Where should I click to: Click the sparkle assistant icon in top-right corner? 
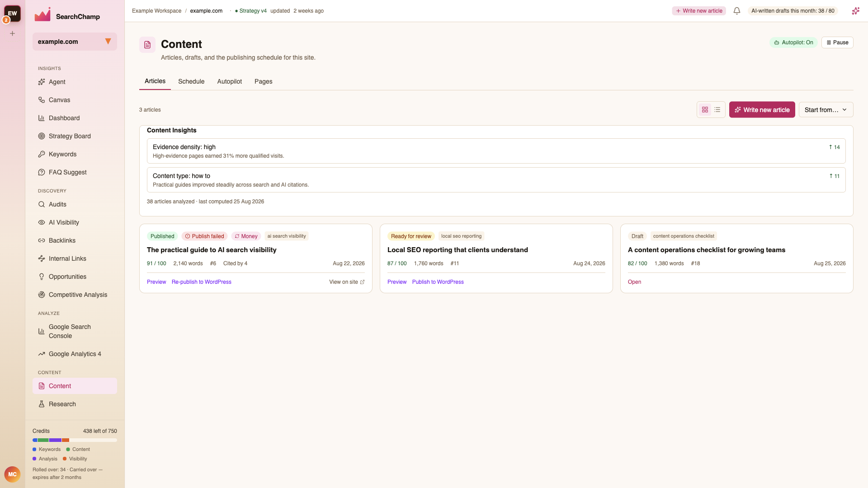click(x=856, y=11)
